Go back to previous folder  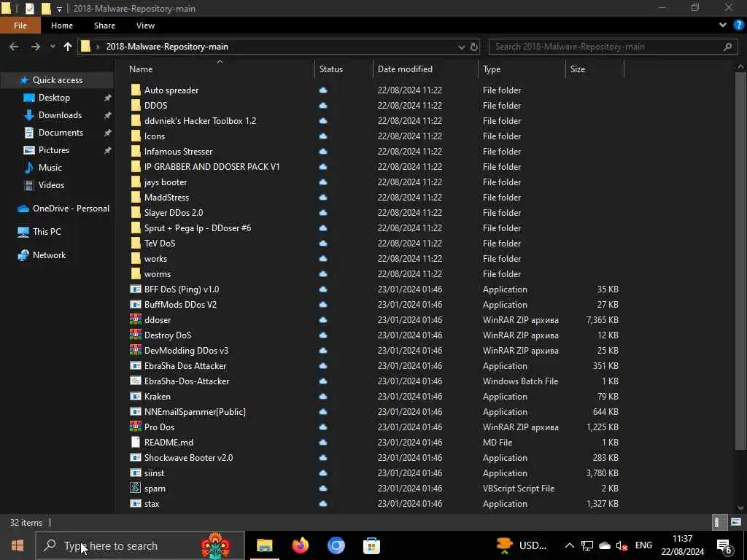tap(15, 47)
